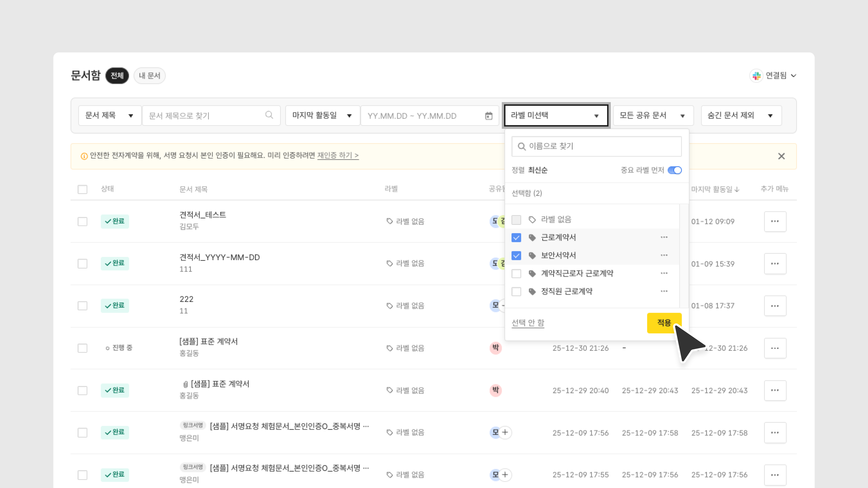Click the calendar icon in date range field

[488, 116]
